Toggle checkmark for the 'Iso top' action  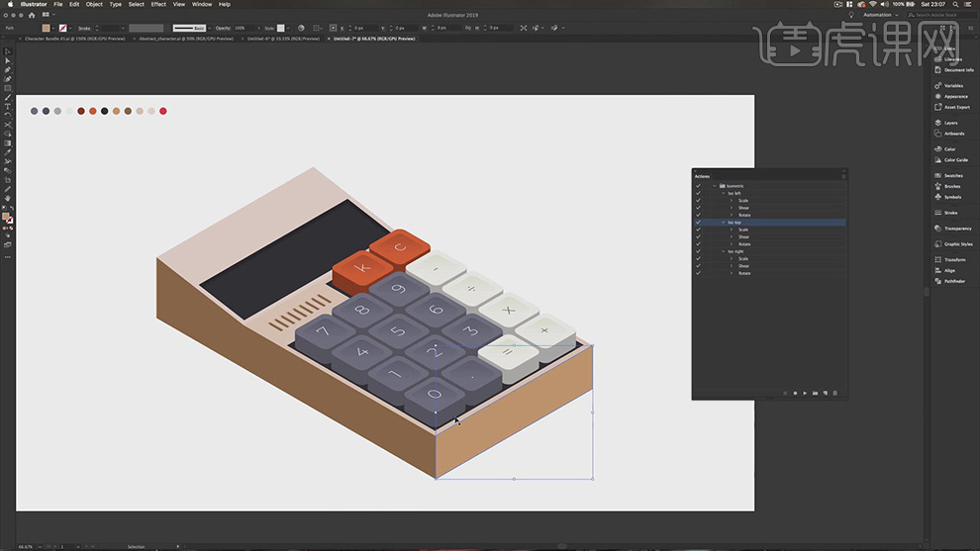(x=698, y=223)
